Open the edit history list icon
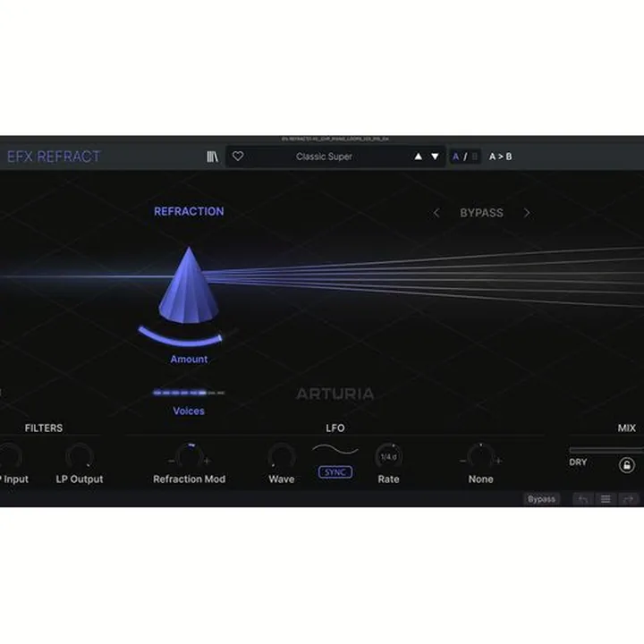This screenshot has width=644, height=644. (606, 499)
